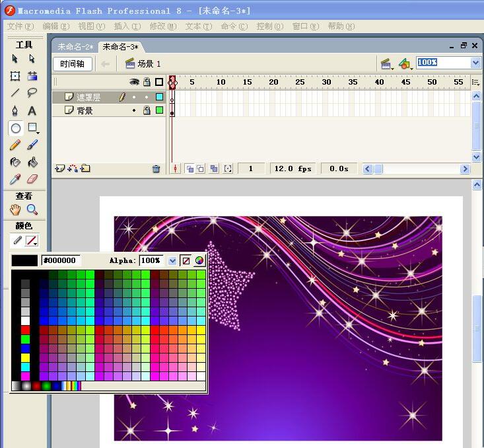Toggle visibility of 遮罩层 layer
Screen dimensions: 484x448
click(134, 97)
